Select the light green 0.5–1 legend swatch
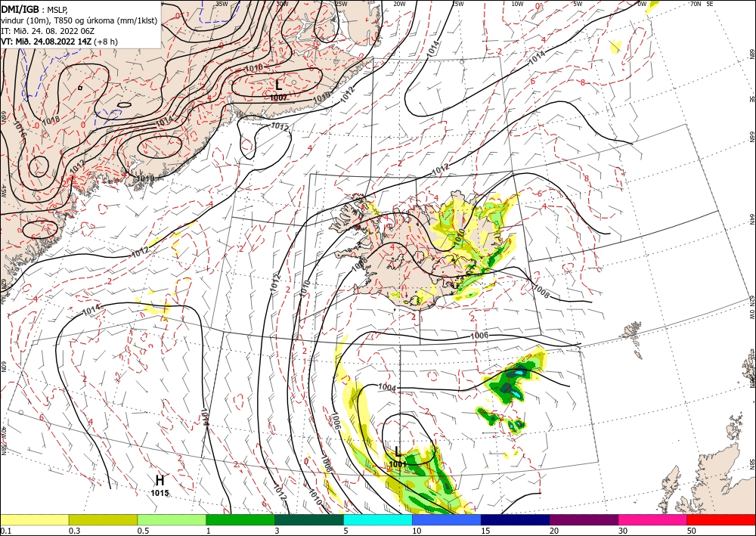This screenshot has width=756, height=536. point(172,519)
